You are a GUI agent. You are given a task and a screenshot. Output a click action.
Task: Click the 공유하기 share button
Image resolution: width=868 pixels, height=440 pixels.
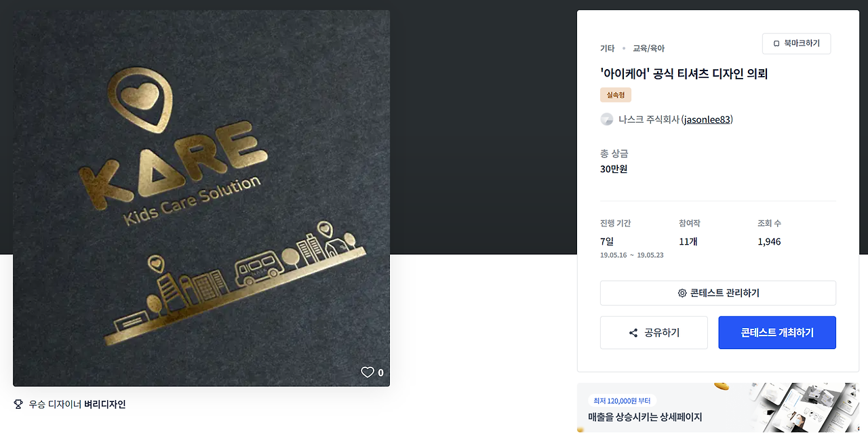[654, 333]
